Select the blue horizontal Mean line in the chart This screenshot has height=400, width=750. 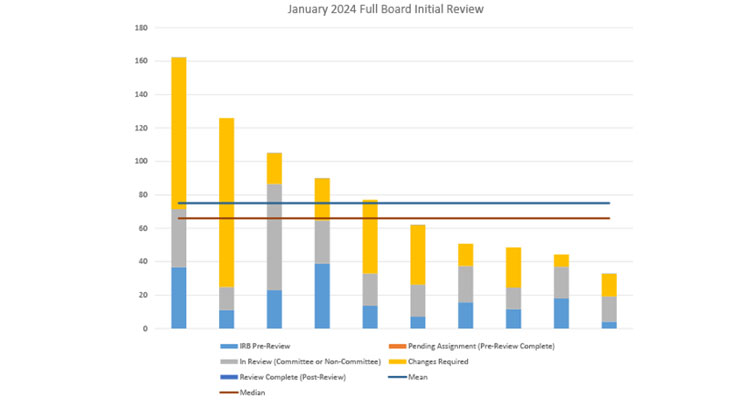coord(500,203)
